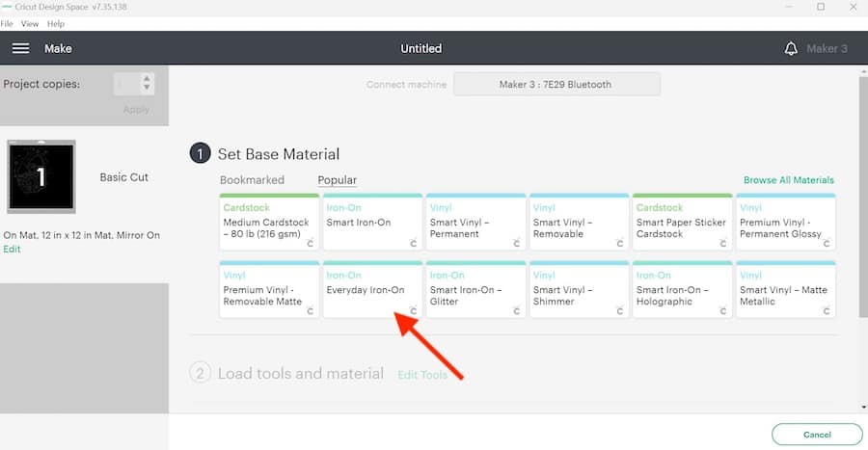The width and height of the screenshot is (868, 450).
Task: Open the File menu
Action: click(x=7, y=24)
